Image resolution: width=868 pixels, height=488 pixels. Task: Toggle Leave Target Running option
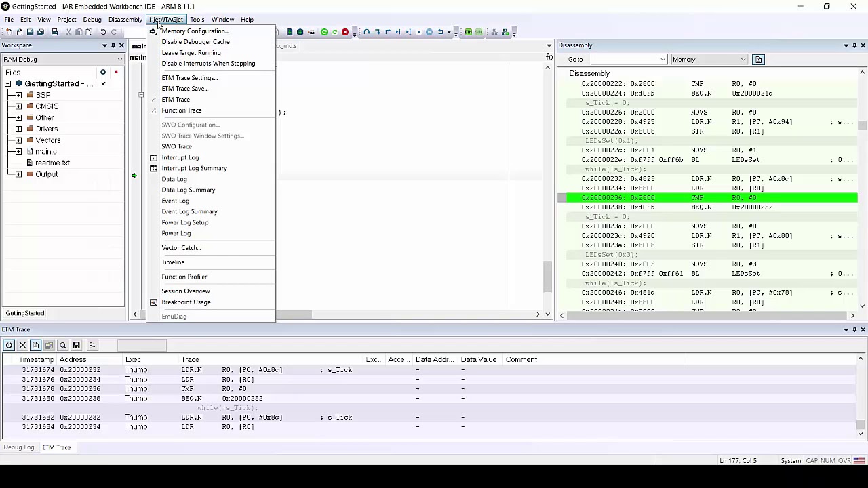click(x=191, y=53)
